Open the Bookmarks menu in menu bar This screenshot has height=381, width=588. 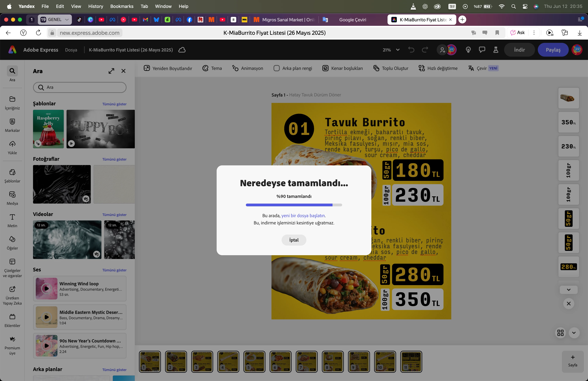122,6
